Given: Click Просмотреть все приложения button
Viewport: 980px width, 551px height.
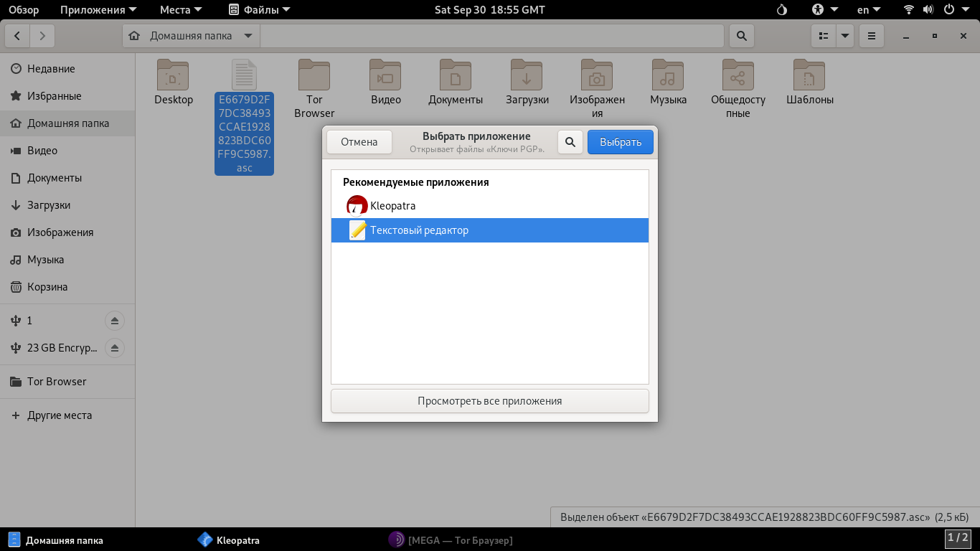Looking at the screenshot, I should point(489,401).
